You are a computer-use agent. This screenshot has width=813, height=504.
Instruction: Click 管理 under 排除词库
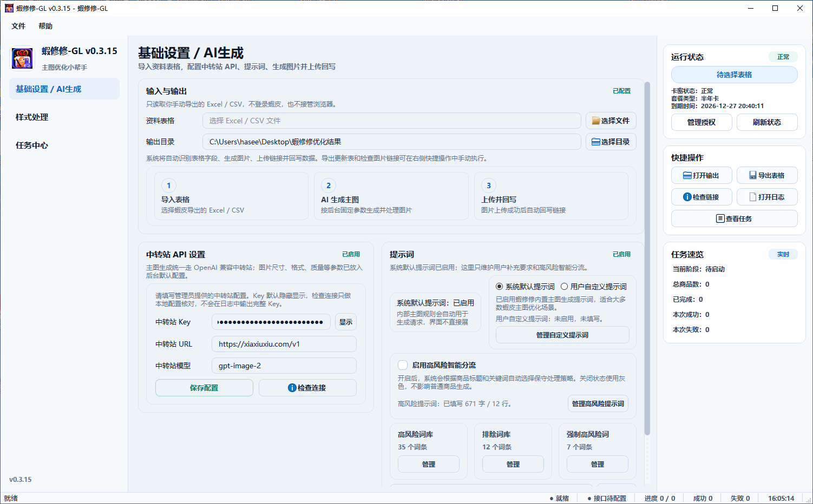tap(513, 464)
